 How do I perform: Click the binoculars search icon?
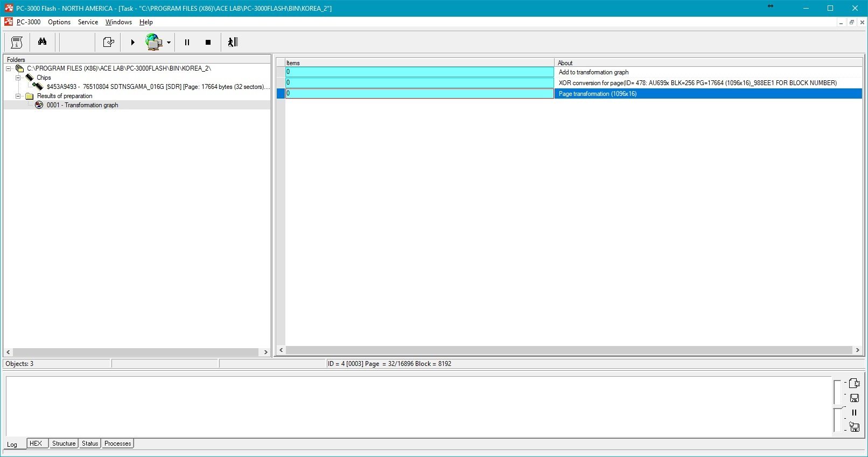click(42, 42)
